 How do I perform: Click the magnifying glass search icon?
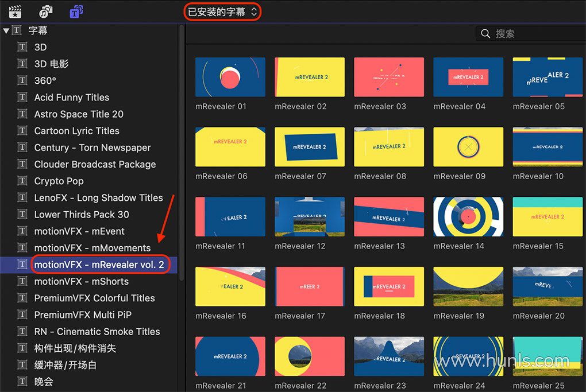486,34
